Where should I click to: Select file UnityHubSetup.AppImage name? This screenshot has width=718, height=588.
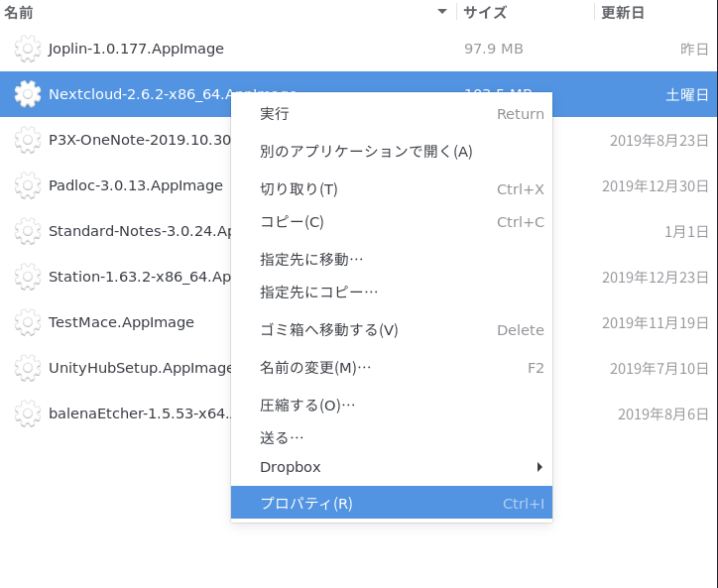click(140, 368)
